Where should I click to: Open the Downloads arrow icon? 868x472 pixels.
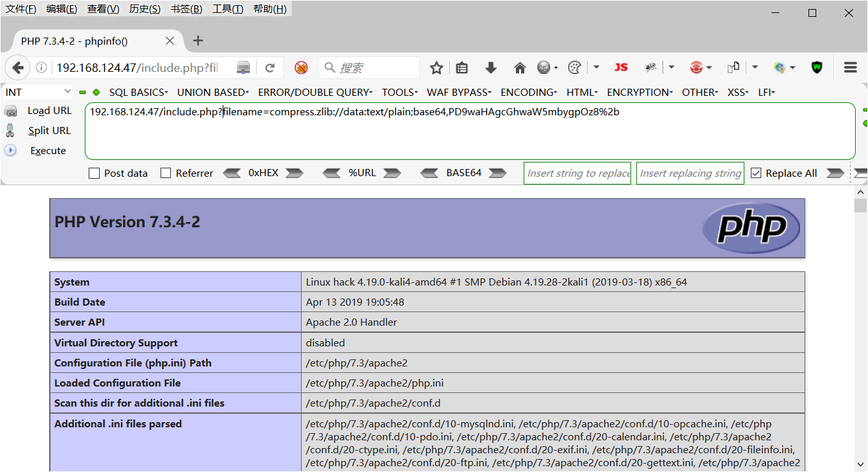(491, 67)
